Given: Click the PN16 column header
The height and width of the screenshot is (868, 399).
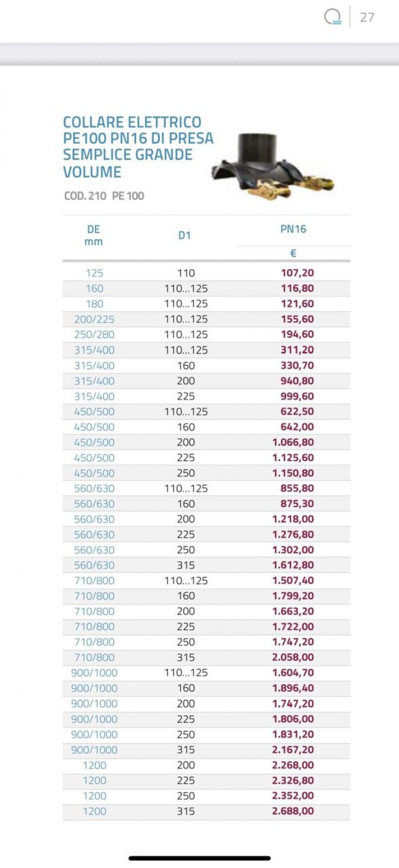Looking at the screenshot, I should tap(293, 229).
